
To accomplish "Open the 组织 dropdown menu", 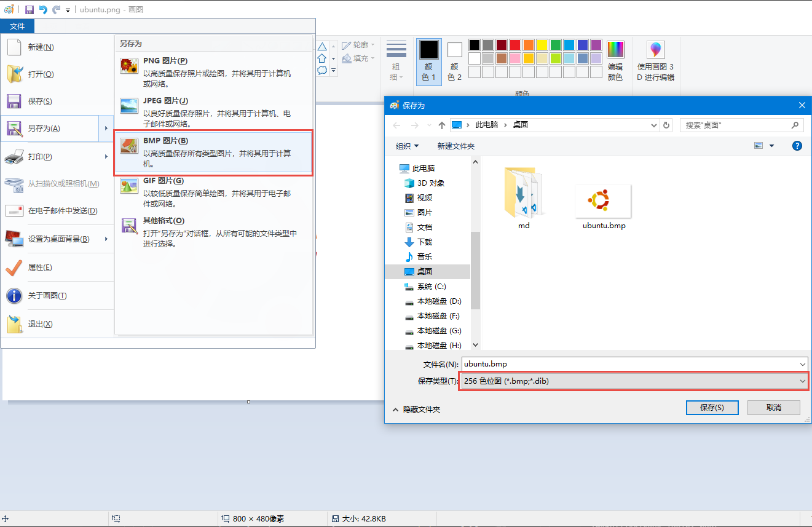I will click(407, 146).
